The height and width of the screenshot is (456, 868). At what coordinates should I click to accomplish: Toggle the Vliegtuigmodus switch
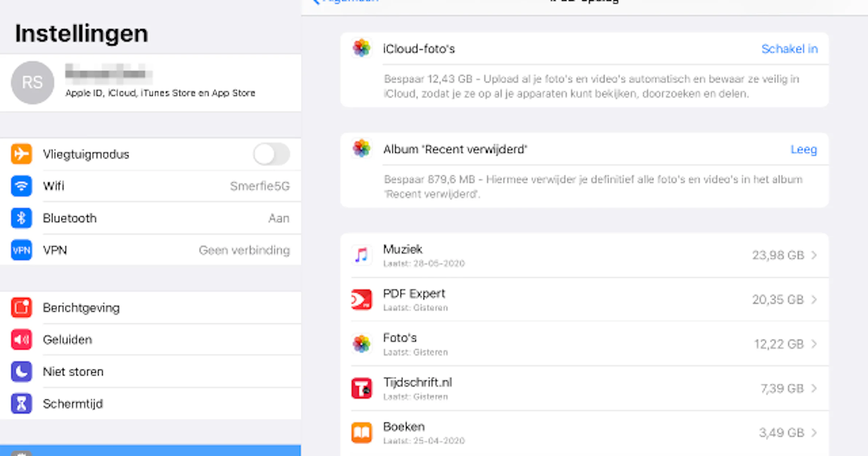point(272,154)
